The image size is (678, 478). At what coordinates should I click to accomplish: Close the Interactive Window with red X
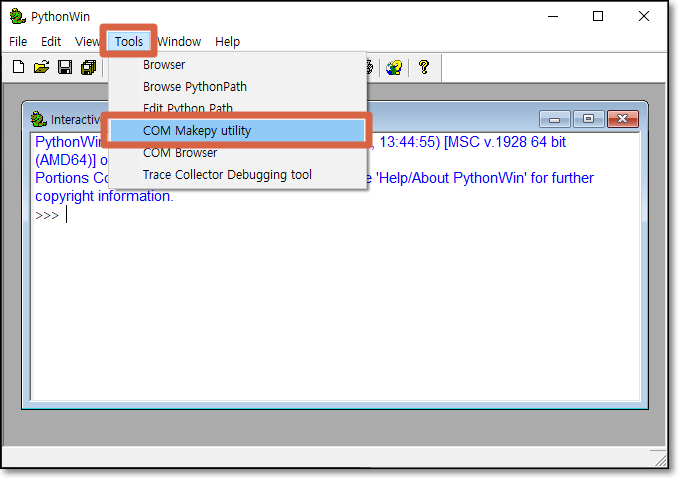click(623, 119)
